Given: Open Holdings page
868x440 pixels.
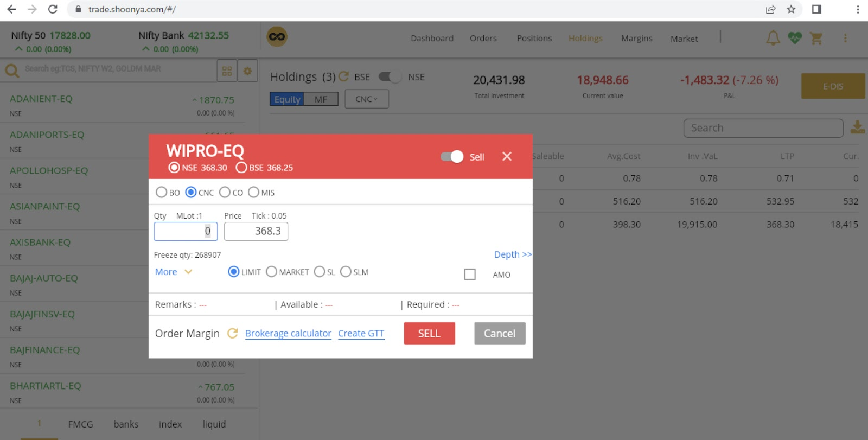Looking at the screenshot, I should tap(585, 39).
